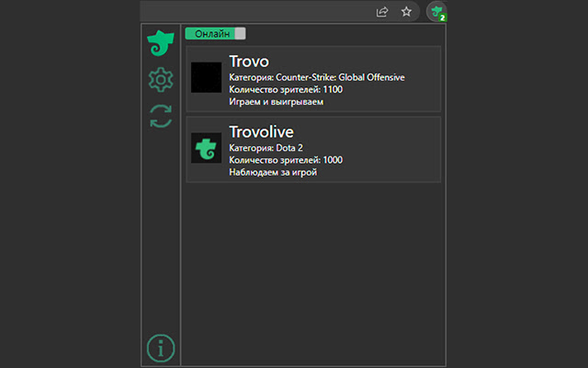Viewport: 588px width, 368px height.
Task: Click the share icon in the address bar
Action: (382, 12)
